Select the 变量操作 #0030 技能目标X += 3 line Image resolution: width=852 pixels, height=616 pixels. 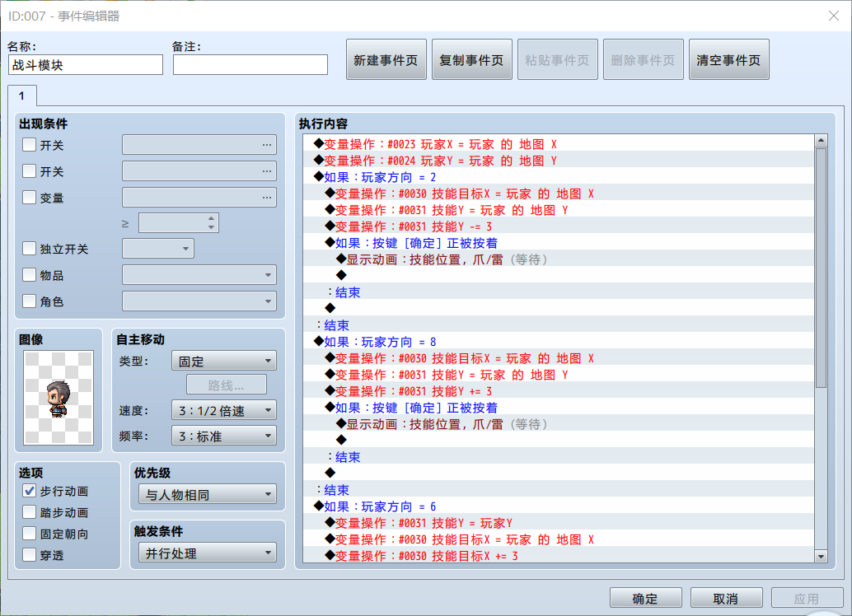coord(559,555)
